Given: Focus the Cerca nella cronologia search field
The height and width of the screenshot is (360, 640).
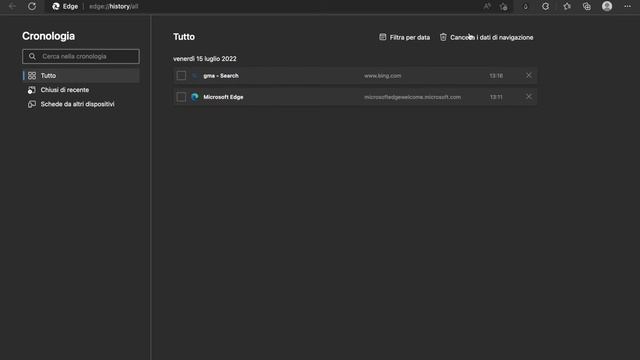Looking at the screenshot, I should (x=81, y=56).
